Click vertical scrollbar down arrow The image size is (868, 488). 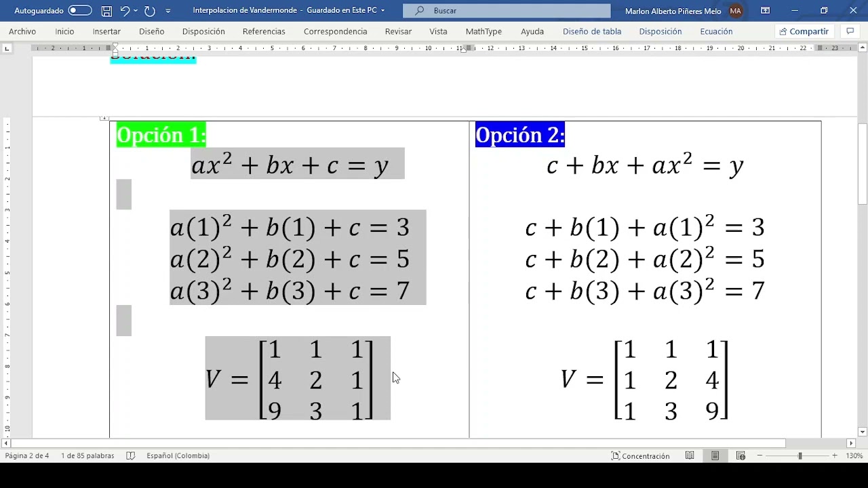coord(863,432)
